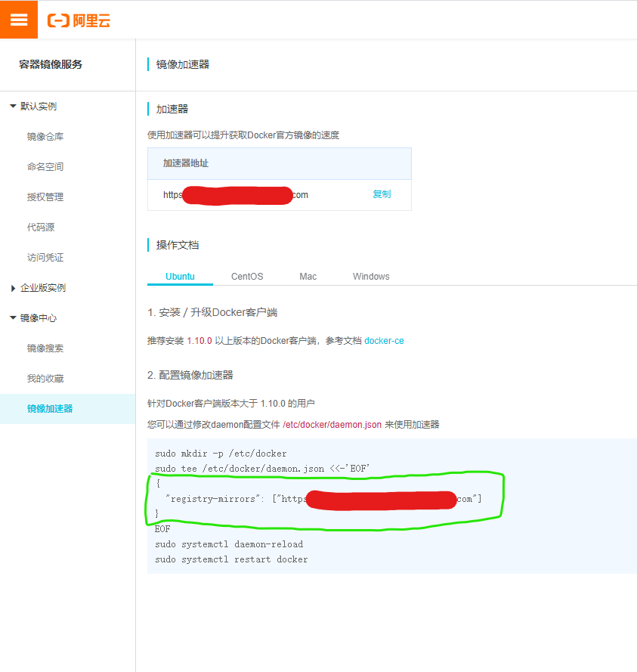The height and width of the screenshot is (672, 637).
Task: Switch to the CentOS tab
Action: click(x=247, y=277)
